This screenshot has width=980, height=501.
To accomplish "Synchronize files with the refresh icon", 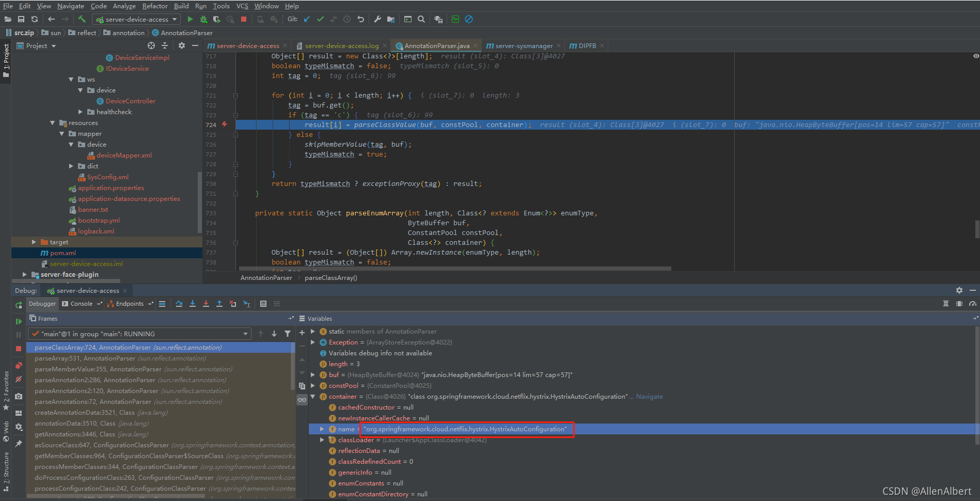I will point(35,19).
